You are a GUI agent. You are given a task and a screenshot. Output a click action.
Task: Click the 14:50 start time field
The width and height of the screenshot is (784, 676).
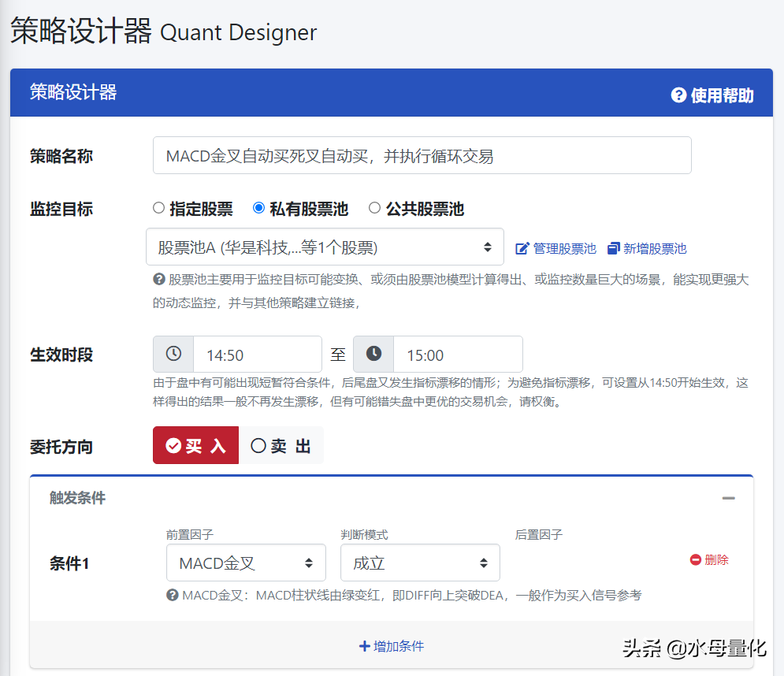click(x=257, y=355)
